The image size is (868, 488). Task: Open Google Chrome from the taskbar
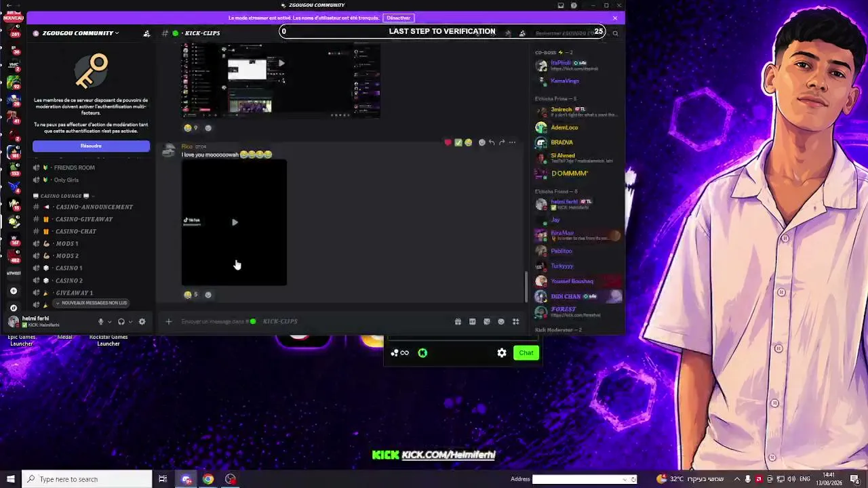point(208,479)
